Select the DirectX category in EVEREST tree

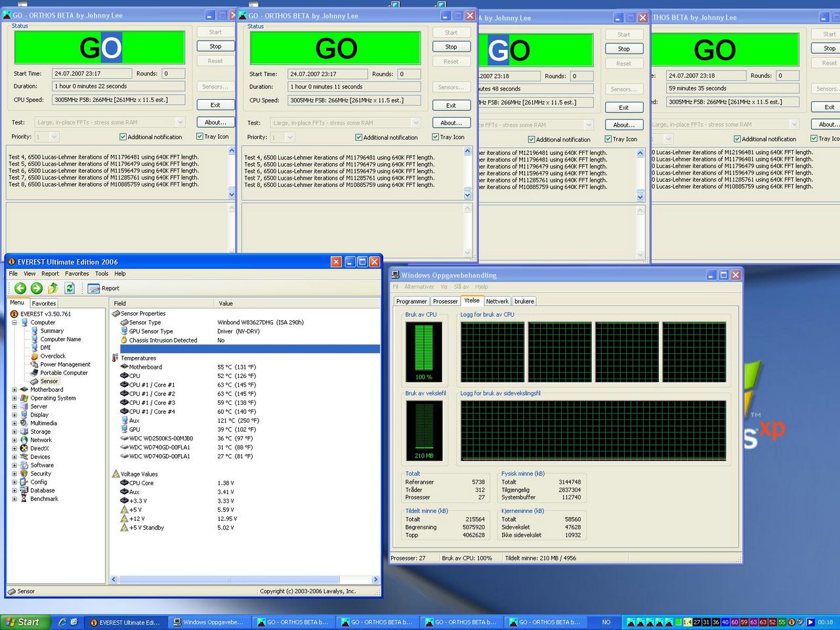[39, 448]
